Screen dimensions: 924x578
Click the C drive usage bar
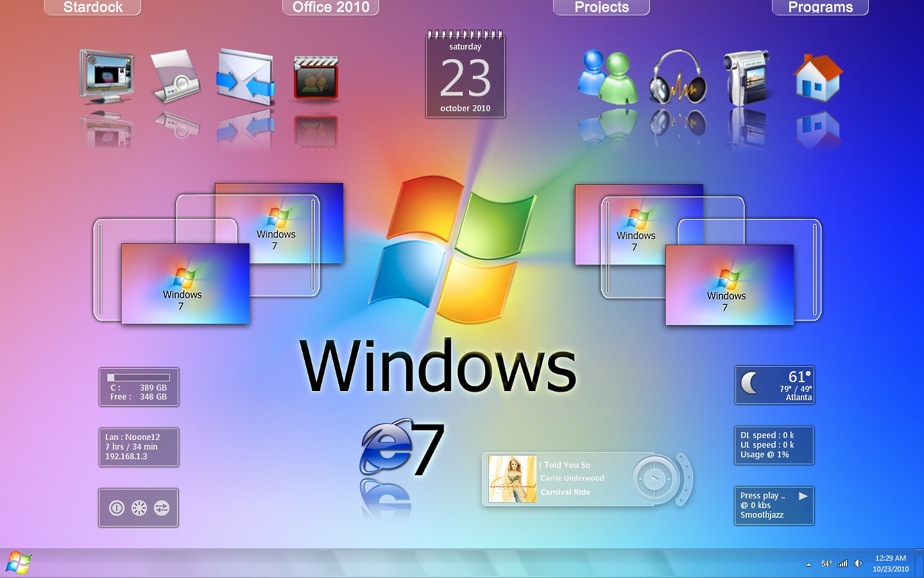click(139, 378)
